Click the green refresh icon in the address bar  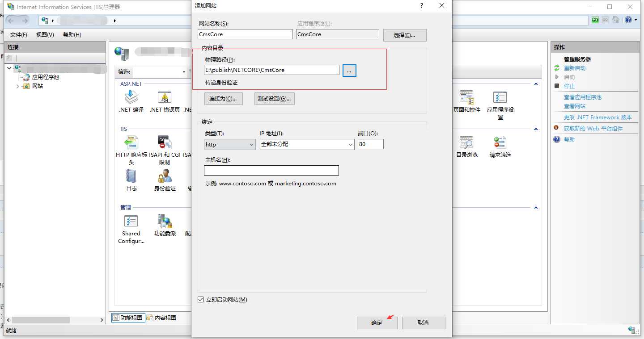pyautogui.click(x=595, y=20)
